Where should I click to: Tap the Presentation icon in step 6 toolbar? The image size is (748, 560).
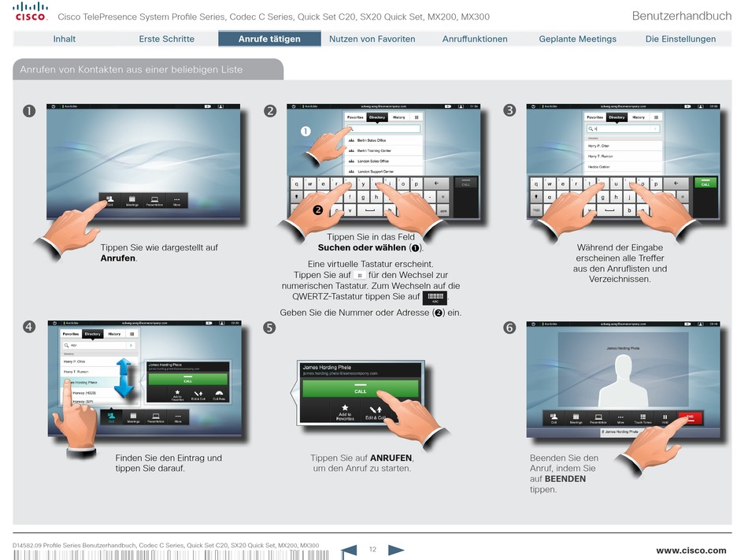[x=598, y=418]
